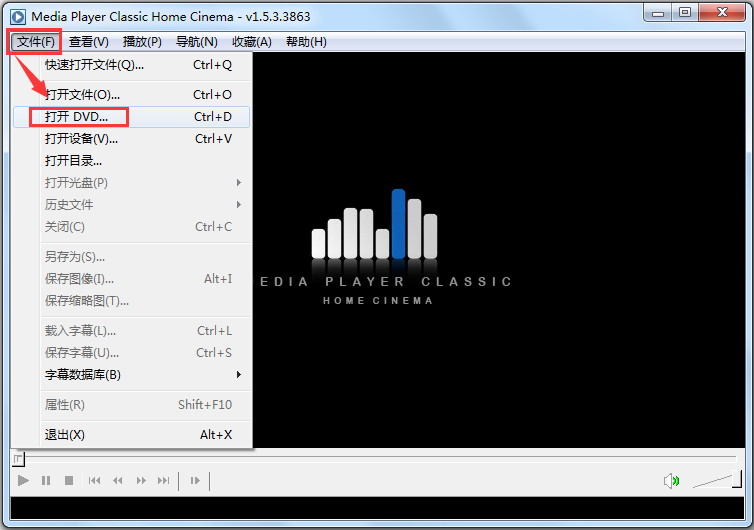Click the seek bar handle
The height and width of the screenshot is (530, 754).
click(18, 459)
